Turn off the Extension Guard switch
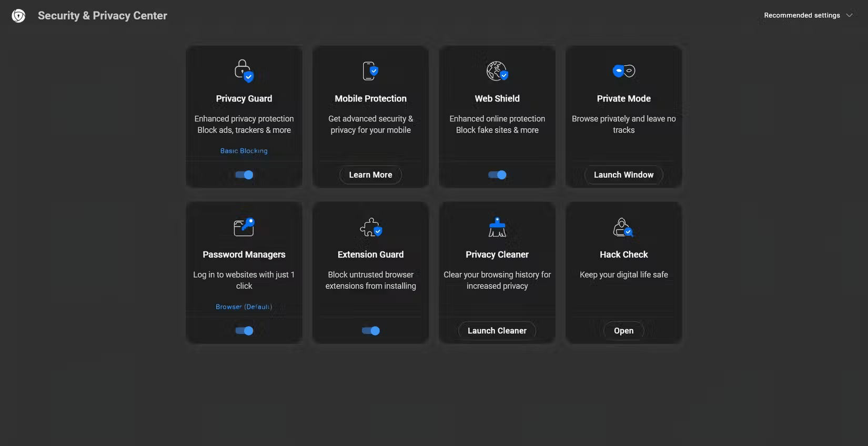The image size is (868, 446). point(371,331)
